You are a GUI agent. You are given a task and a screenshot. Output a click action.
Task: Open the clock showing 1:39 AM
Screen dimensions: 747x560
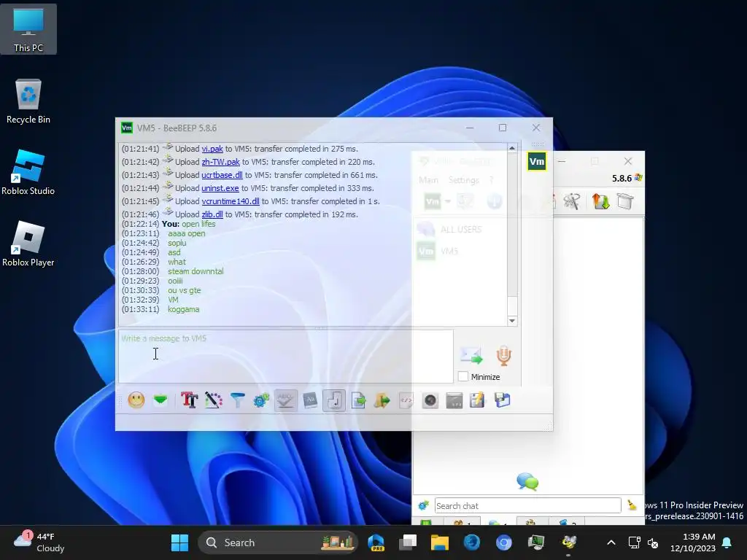[693, 542]
